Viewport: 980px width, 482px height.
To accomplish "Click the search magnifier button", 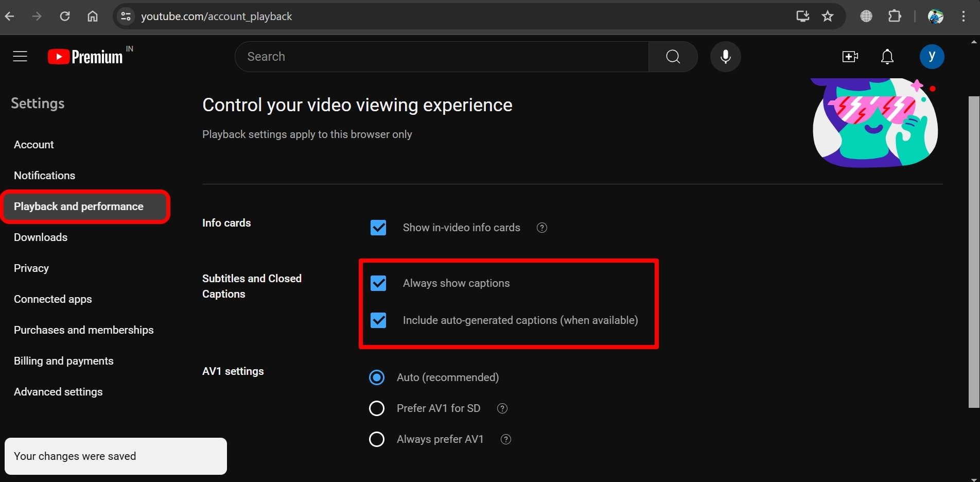I will pos(673,57).
